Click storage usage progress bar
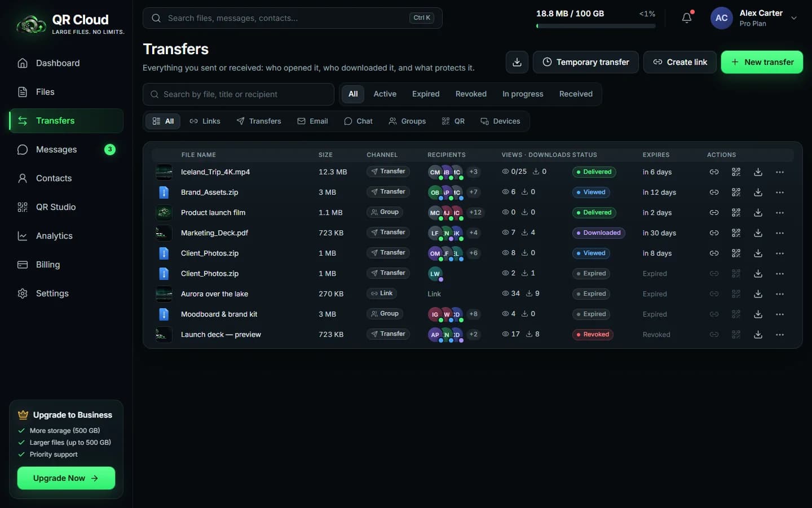The height and width of the screenshot is (508, 812). click(595, 26)
